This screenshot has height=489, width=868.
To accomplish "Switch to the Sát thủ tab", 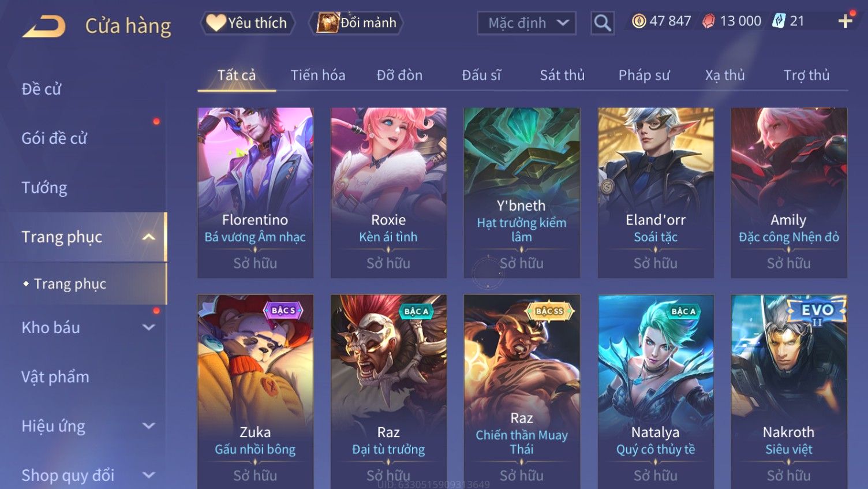I will tap(562, 75).
